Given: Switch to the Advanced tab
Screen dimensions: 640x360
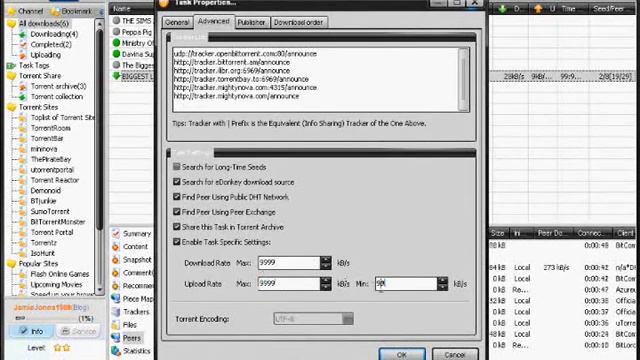Looking at the screenshot, I should point(213,21).
